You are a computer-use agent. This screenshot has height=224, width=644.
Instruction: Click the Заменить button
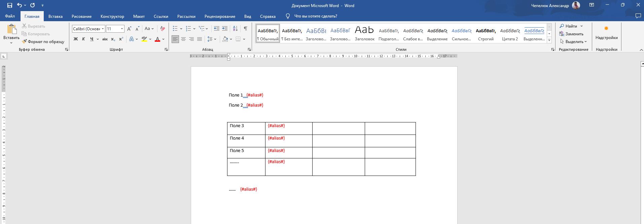coord(571,34)
